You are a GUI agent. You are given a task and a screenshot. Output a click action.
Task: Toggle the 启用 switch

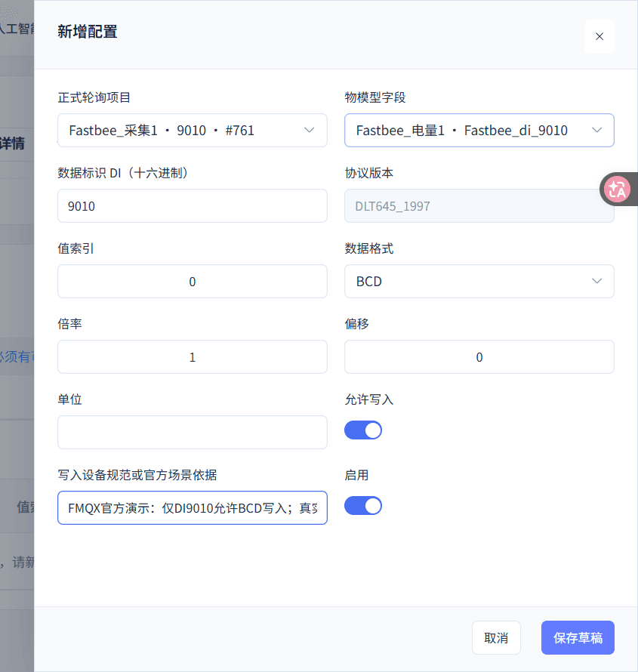coord(363,506)
